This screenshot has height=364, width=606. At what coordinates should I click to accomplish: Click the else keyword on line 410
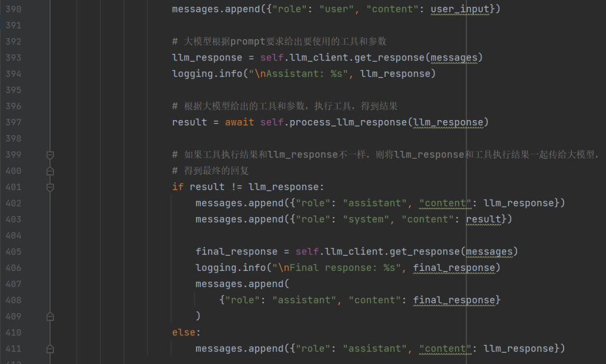click(182, 332)
